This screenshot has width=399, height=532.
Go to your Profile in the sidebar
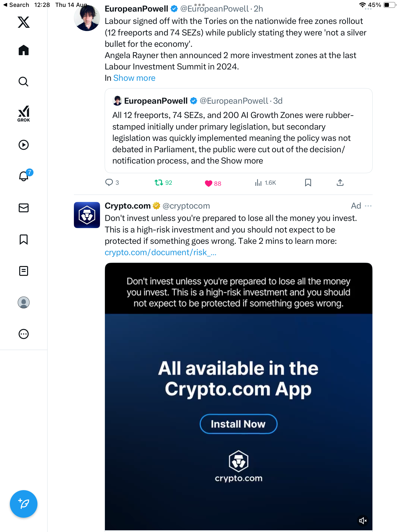(x=24, y=302)
